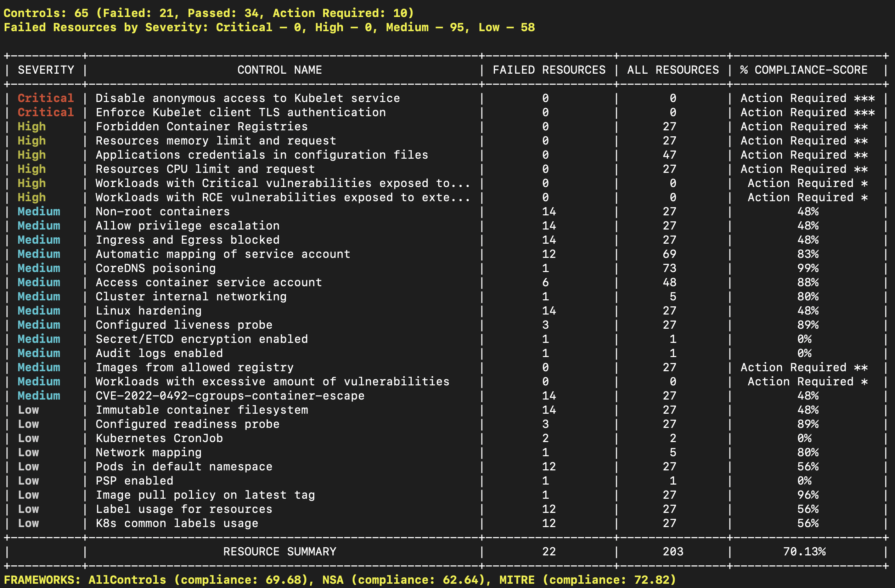This screenshot has height=588, width=895.
Task: Click the FAILED RESOURCES column header
Action: click(x=549, y=70)
